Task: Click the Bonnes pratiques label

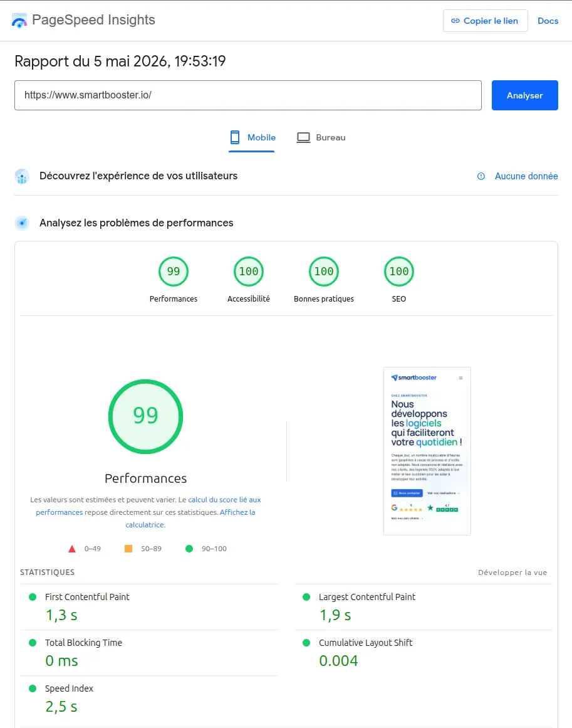Action: [324, 299]
